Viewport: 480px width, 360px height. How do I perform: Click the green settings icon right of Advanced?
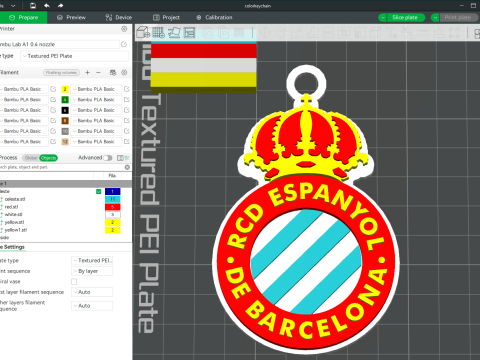click(127, 158)
